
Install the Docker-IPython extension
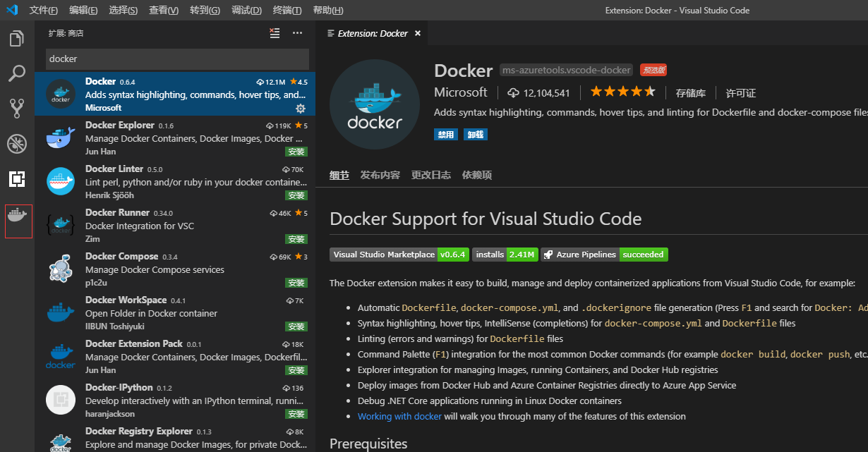coord(296,414)
